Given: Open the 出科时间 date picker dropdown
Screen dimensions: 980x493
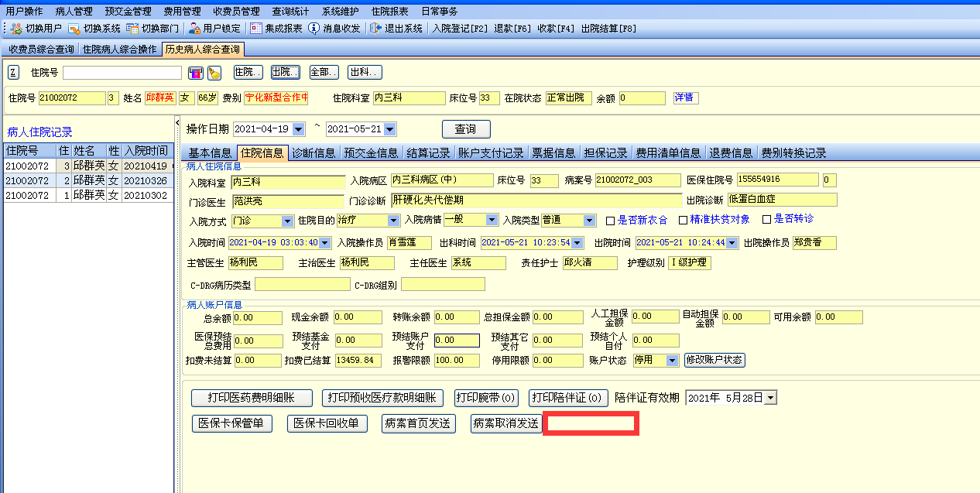Looking at the screenshot, I should click(x=577, y=243).
